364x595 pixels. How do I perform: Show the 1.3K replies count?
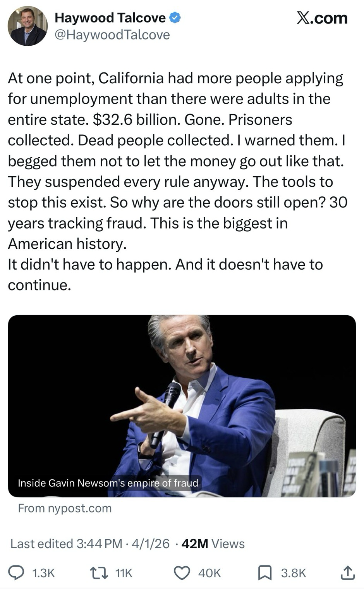pyautogui.click(x=43, y=573)
